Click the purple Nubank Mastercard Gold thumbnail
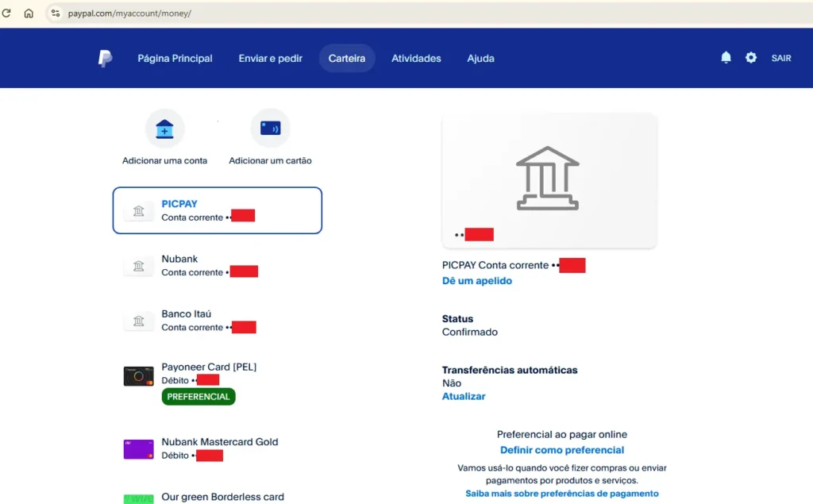The width and height of the screenshot is (813, 504). pos(138,449)
